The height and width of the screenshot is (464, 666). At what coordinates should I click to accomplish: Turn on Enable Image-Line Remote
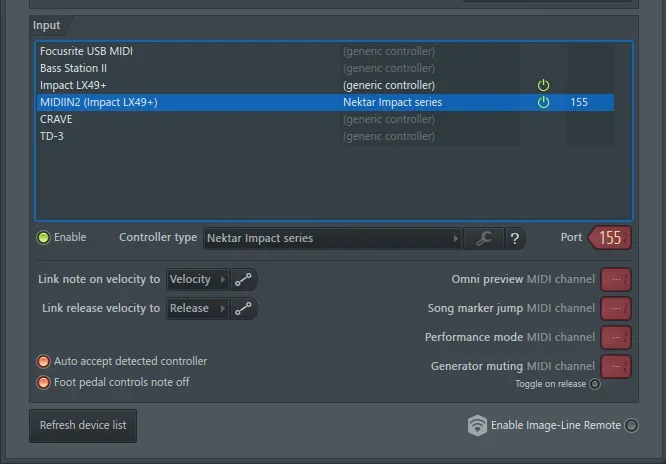pos(631,426)
